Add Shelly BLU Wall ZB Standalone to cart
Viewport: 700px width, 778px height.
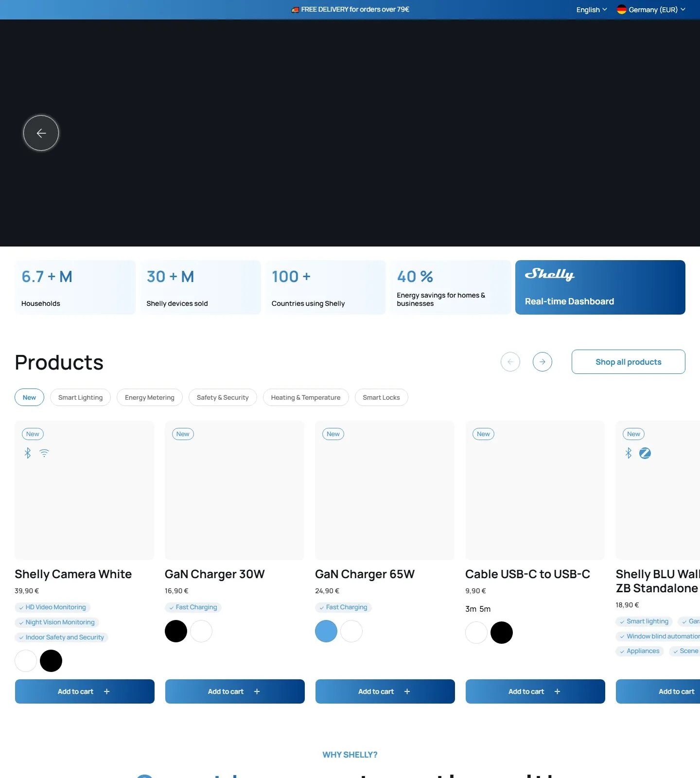coord(658,691)
